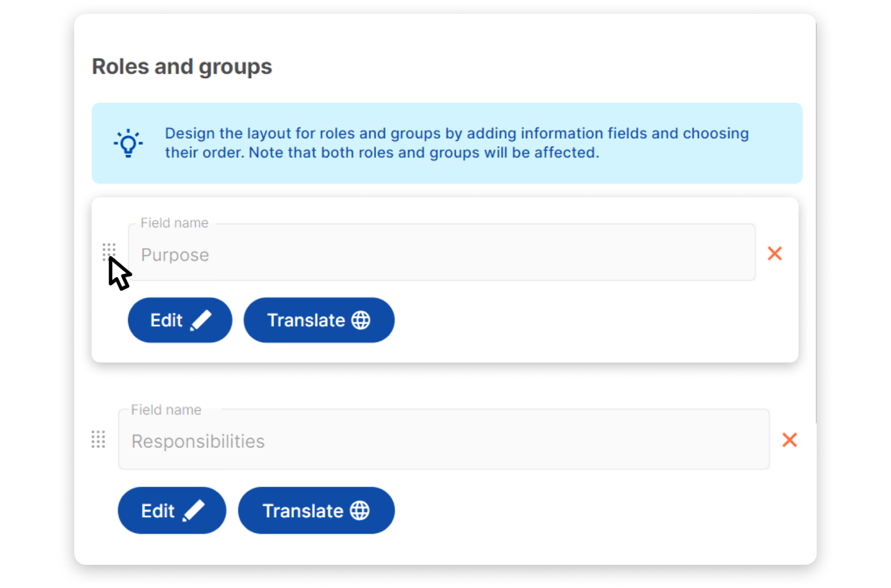Screen dimensions: 891x588
Task: Click the globe icon under Purpose
Action: pos(361,320)
